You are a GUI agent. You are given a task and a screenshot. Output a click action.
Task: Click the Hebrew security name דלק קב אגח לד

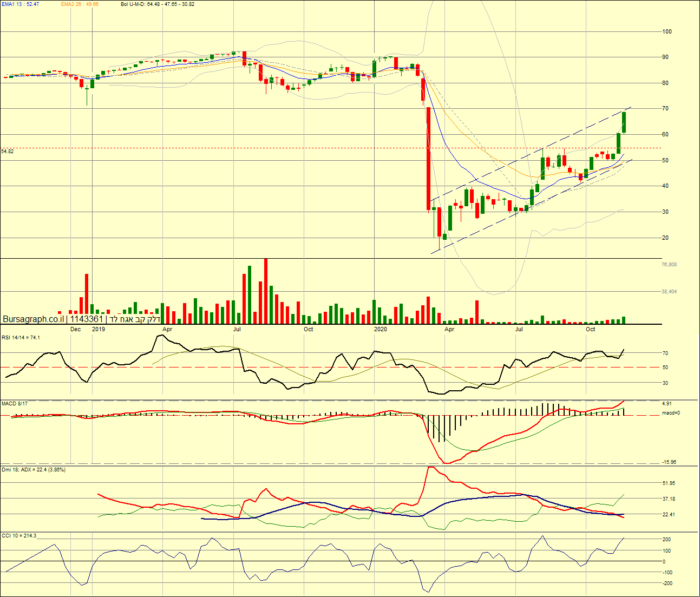[135, 319]
